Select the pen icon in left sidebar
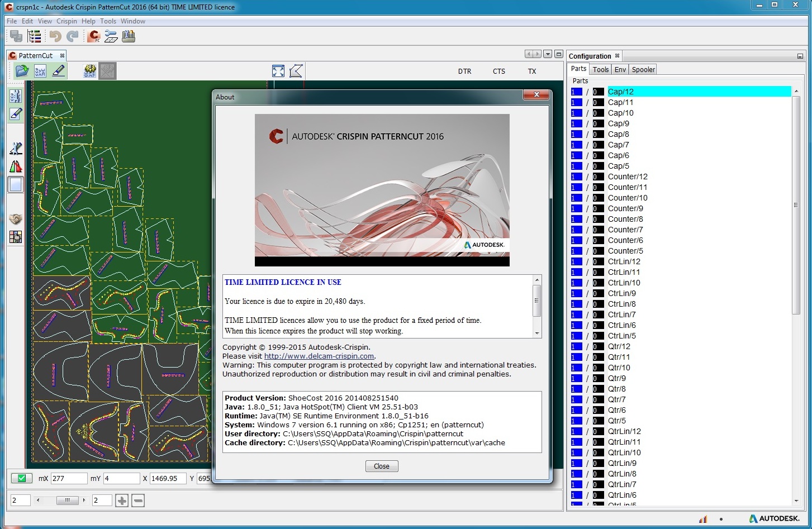This screenshot has width=812, height=529. [x=16, y=114]
